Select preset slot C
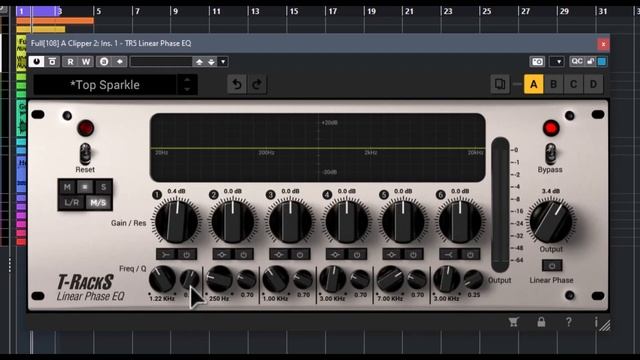Viewport: 640px width, 360px height. (x=573, y=84)
